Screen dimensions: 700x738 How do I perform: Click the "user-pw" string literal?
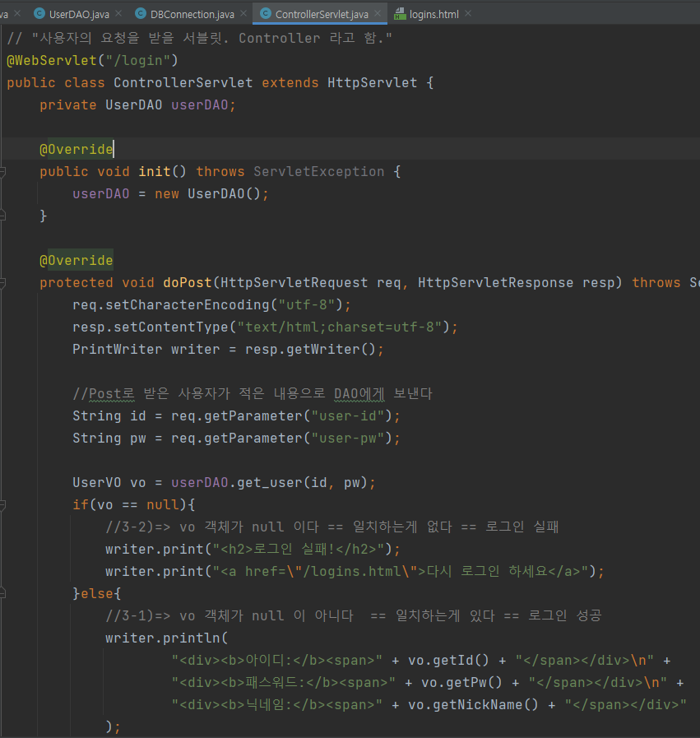click(351, 438)
